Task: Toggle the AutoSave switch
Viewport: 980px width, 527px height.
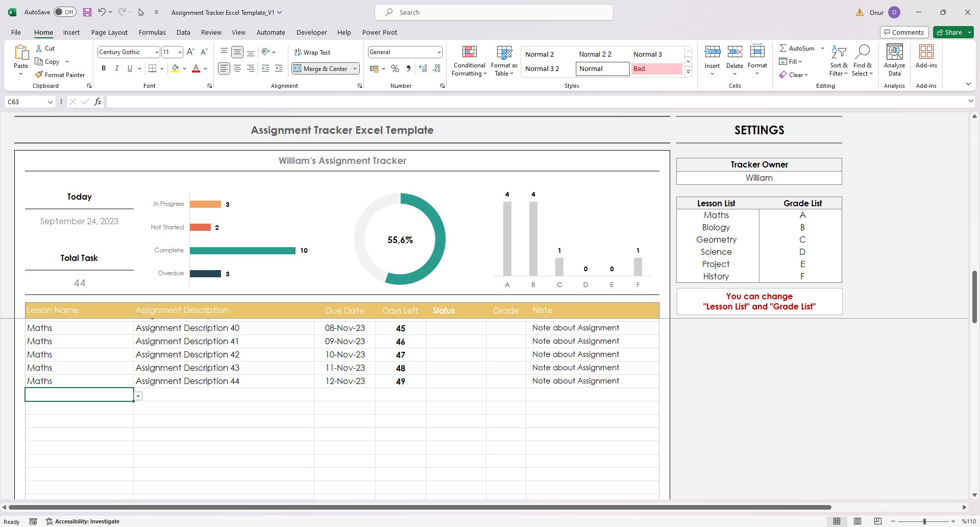Action: pos(65,11)
